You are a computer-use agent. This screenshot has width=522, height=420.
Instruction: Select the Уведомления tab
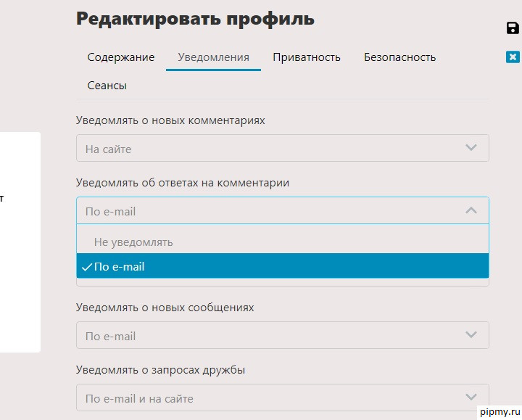(213, 57)
